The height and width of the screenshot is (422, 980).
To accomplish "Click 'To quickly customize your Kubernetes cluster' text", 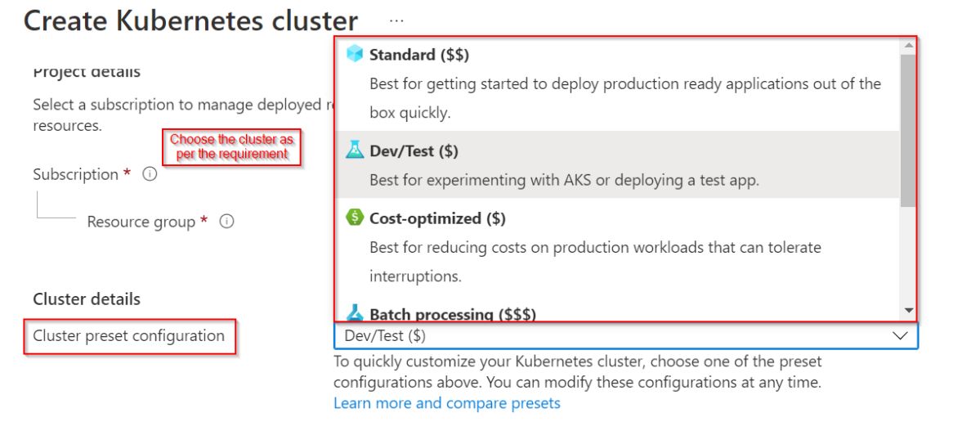I will (578, 371).
